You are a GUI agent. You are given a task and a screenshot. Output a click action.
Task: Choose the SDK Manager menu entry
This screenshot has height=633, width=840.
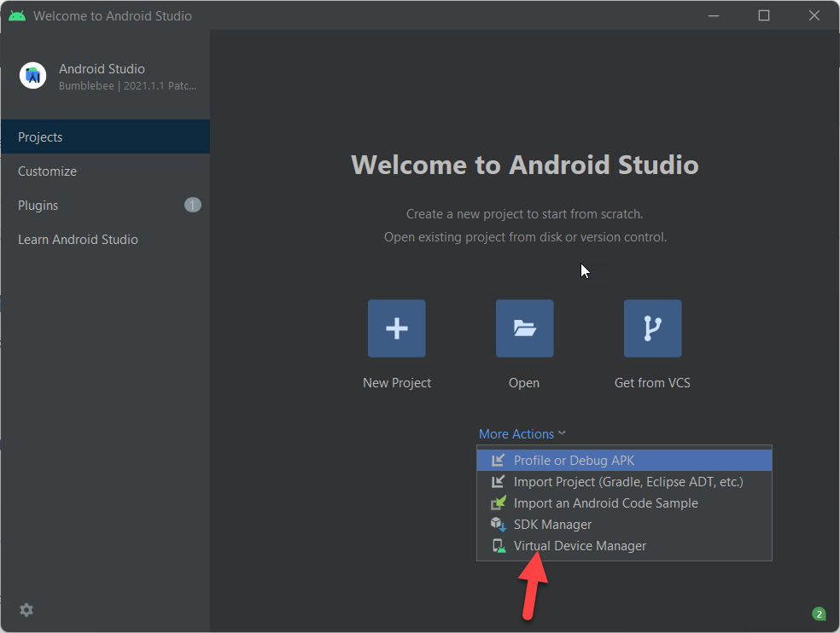click(552, 525)
